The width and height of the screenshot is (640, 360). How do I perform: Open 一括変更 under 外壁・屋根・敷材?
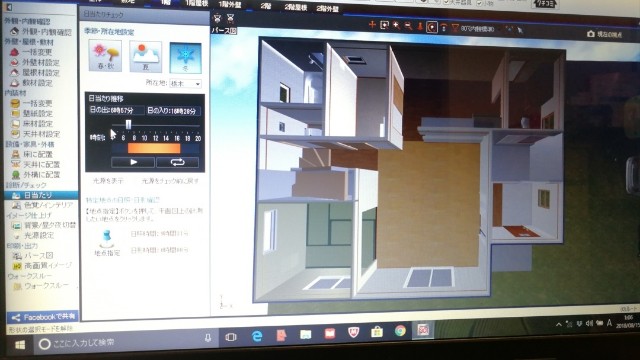[x=32, y=52]
